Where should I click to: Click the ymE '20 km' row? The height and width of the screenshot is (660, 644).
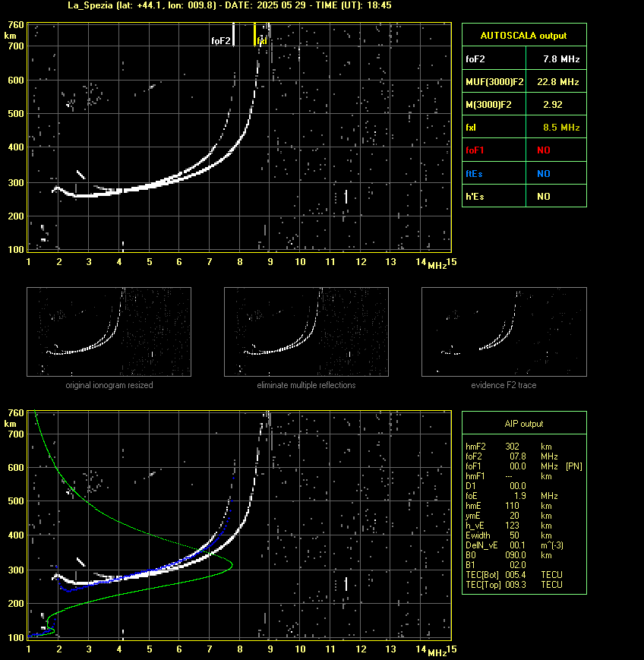point(509,516)
